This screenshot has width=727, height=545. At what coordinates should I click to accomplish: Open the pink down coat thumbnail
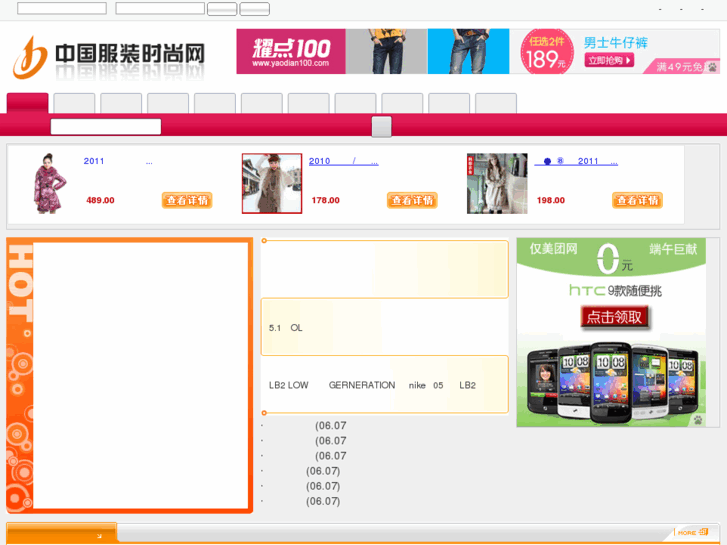[x=50, y=183]
